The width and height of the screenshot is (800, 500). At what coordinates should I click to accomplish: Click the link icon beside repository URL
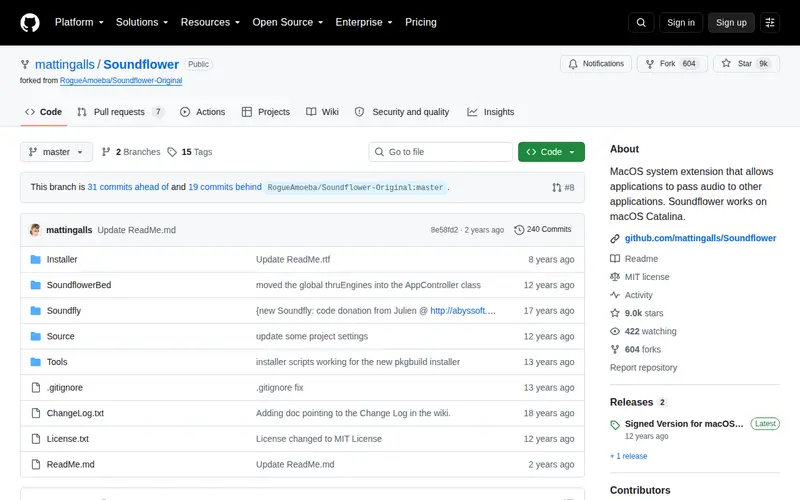tap(615, 238)
